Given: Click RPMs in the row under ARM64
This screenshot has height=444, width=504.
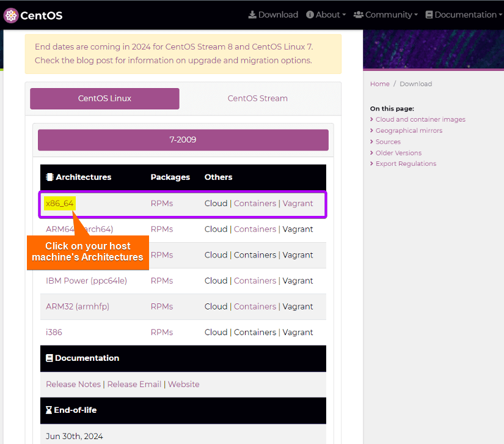Looking at the screenshot, I should coord(162,255).
